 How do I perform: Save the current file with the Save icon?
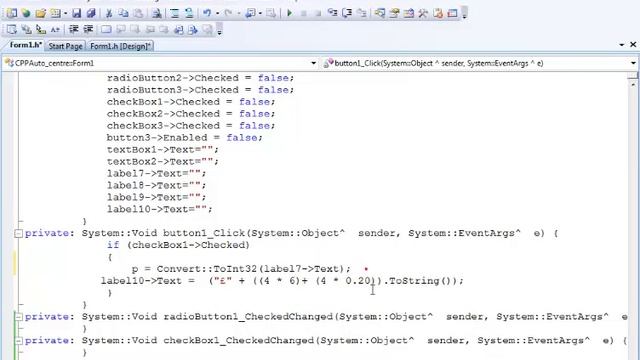point(76,13)
